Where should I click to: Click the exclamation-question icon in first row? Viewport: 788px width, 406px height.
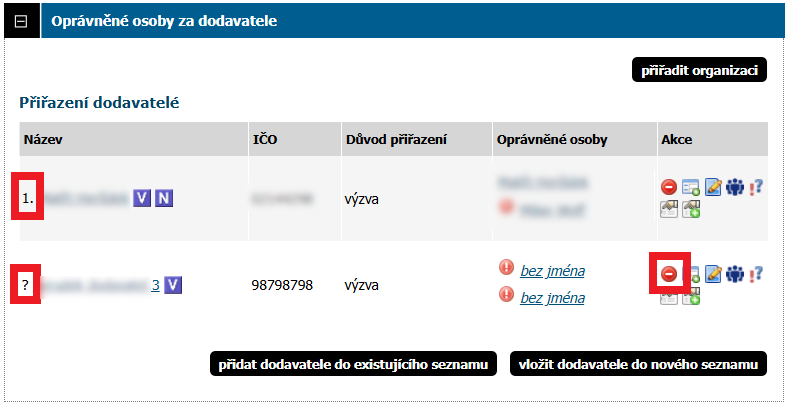756,187
